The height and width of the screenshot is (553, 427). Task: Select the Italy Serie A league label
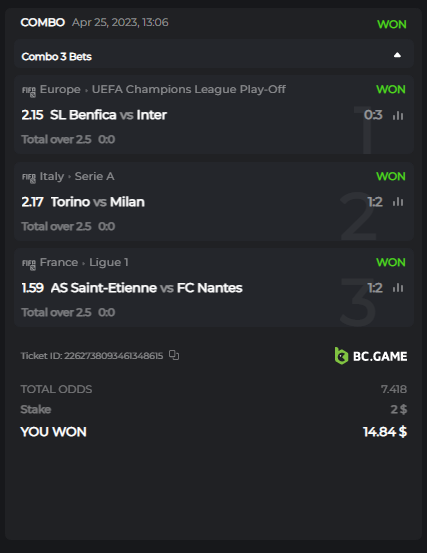point(77,176)
